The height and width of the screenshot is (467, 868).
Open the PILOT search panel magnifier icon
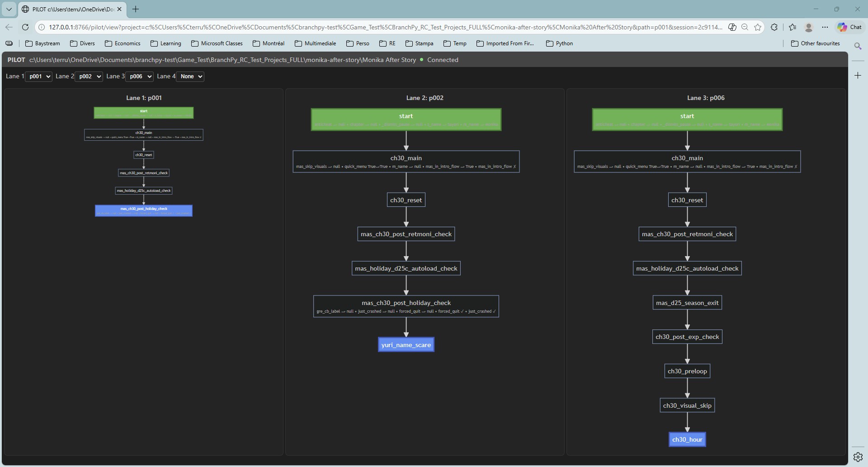858,46
